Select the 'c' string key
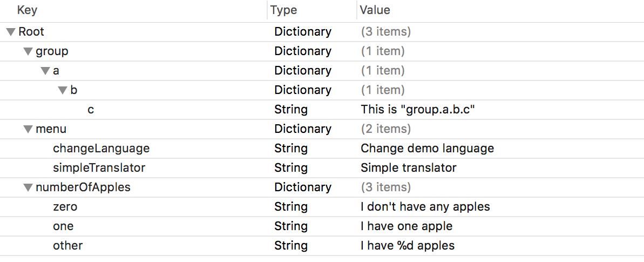The width and height of the screenshot is (644, 262). (91, 110)
